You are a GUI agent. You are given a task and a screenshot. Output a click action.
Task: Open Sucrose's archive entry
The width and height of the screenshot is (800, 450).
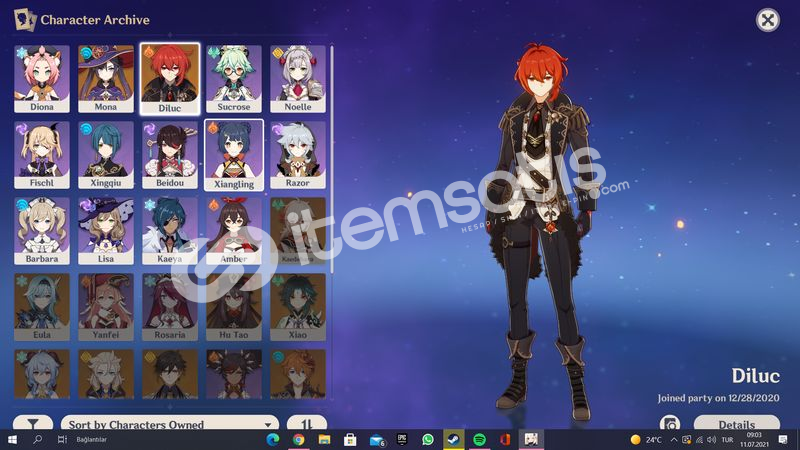[234, 79]
